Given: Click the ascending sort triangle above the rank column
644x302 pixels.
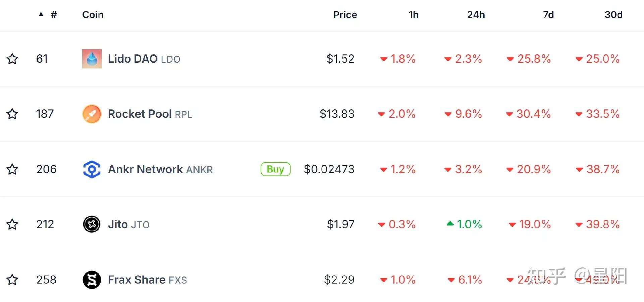Looking at the screenshot, I should click(x=41, y=14).
